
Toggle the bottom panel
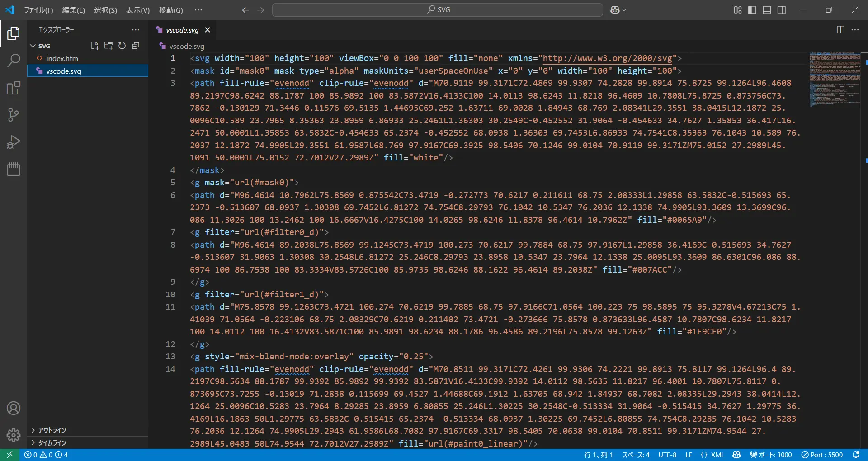(767, 10)
